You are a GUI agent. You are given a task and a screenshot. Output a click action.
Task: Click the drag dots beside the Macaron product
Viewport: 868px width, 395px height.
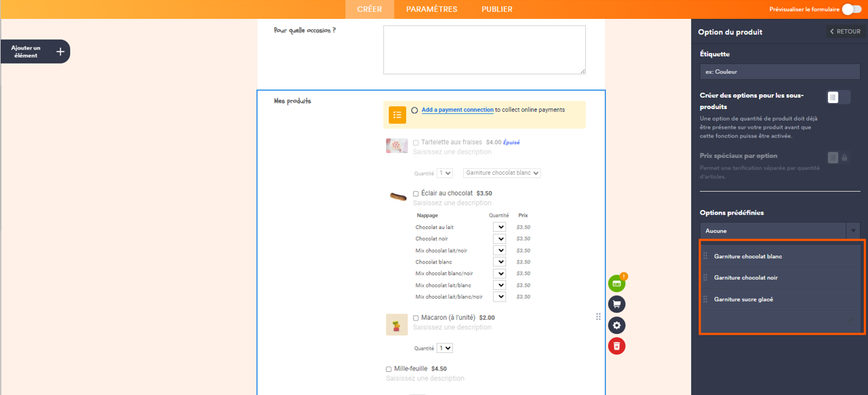tap(598, 316)
